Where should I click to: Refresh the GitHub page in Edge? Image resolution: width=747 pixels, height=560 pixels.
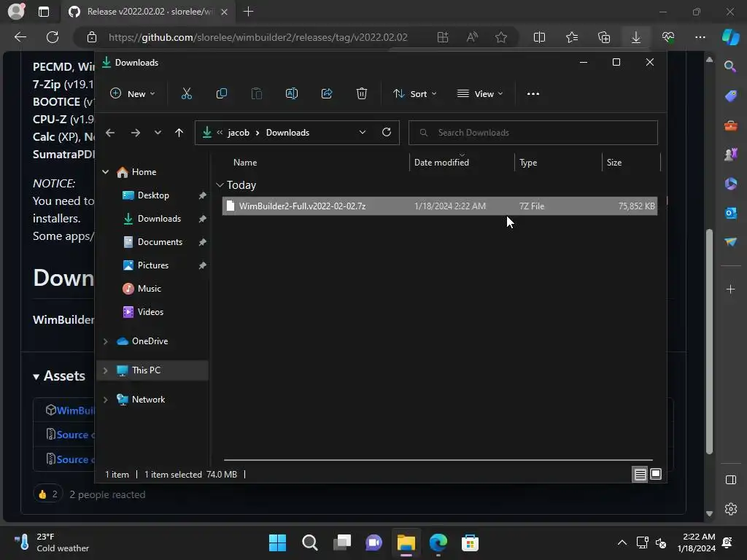pos(53,37)
